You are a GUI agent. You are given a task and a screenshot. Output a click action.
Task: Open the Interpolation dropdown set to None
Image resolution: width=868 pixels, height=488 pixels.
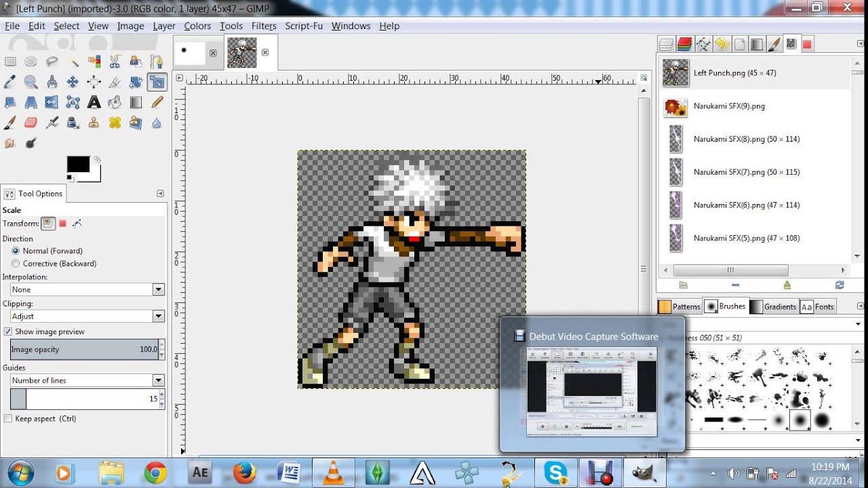(x=87, y=289)
